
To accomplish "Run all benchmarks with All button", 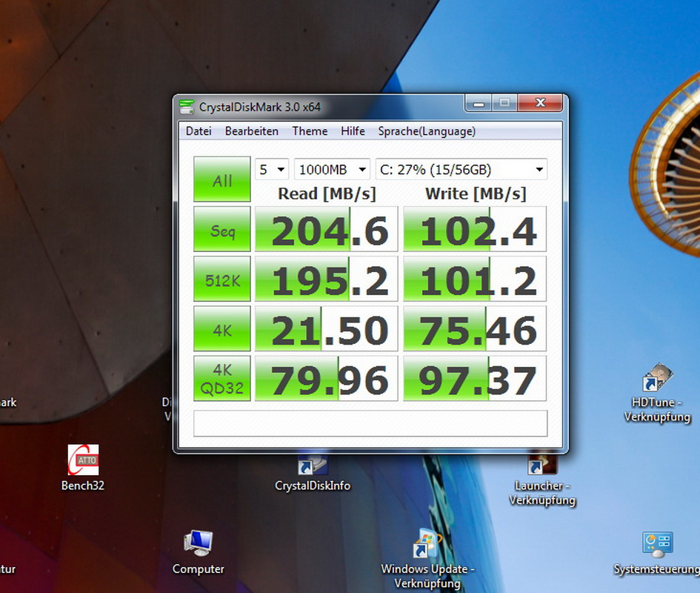I will [x=222, y=179].
